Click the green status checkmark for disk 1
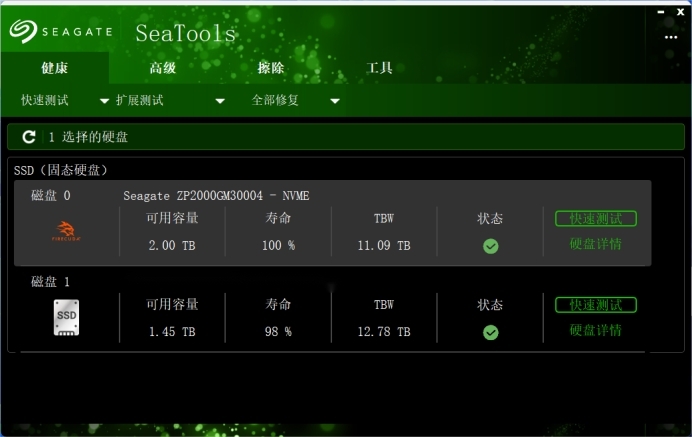The height and width of the screenshot is (437, 692). pos(490,332)
